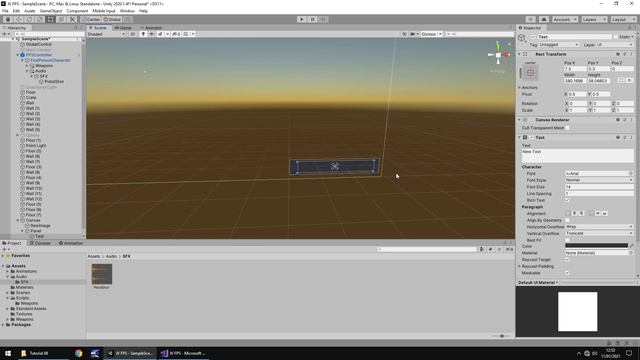Toggle the Best Fit checkbox
Image resolution: width=640 pixels, height=360 pixels.
pos(567,240)
